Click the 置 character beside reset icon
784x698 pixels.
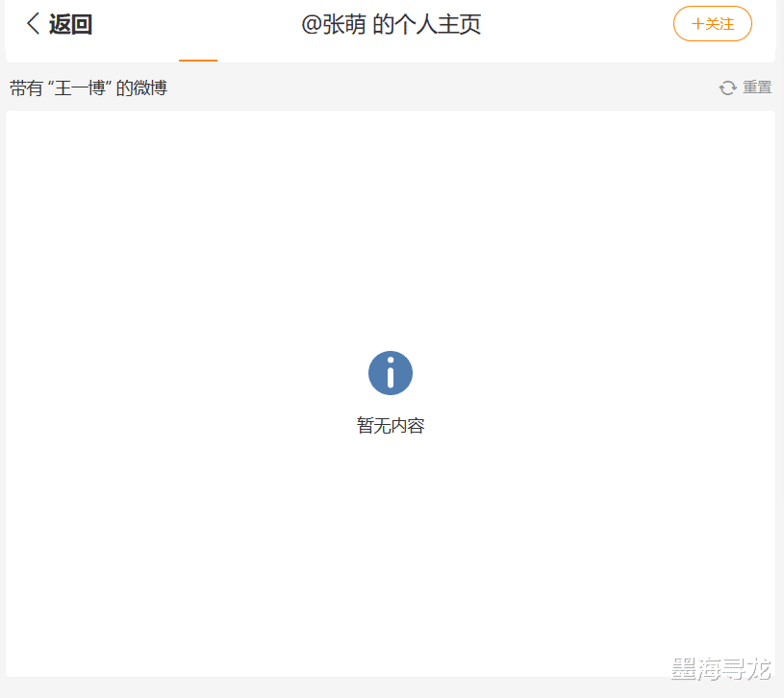[x=765, y=87]
